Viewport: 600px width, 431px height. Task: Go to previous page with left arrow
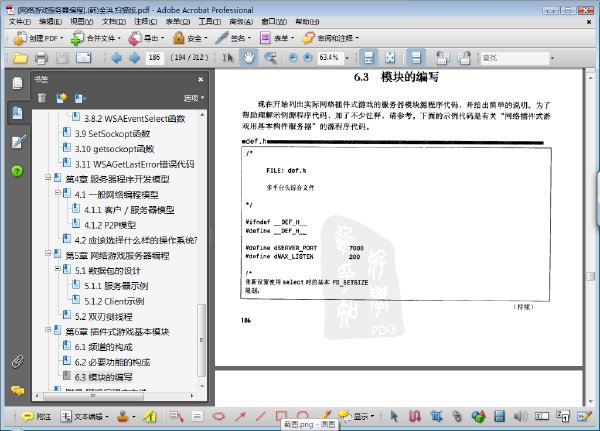click(x=116, y=58)
